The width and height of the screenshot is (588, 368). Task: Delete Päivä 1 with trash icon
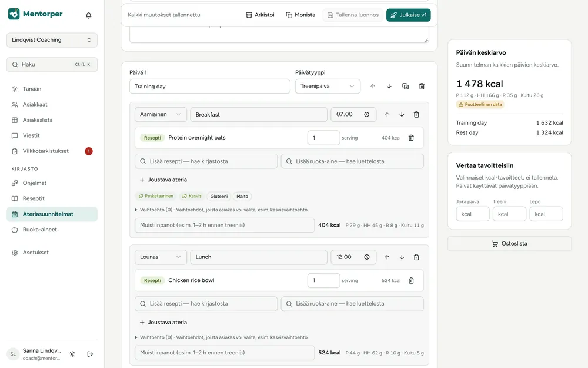pyautogui.click(x=422, y=87)
